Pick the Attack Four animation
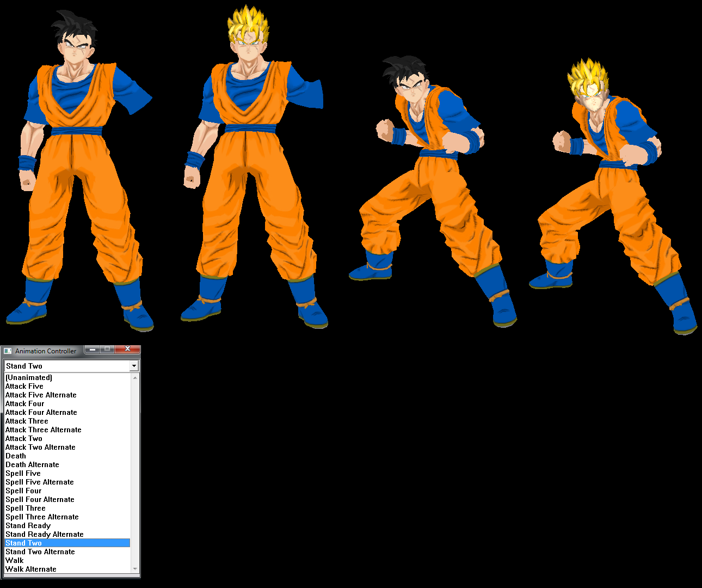This screenshot has width=702, height=588. pyautogui.click(x=67, y=403)
